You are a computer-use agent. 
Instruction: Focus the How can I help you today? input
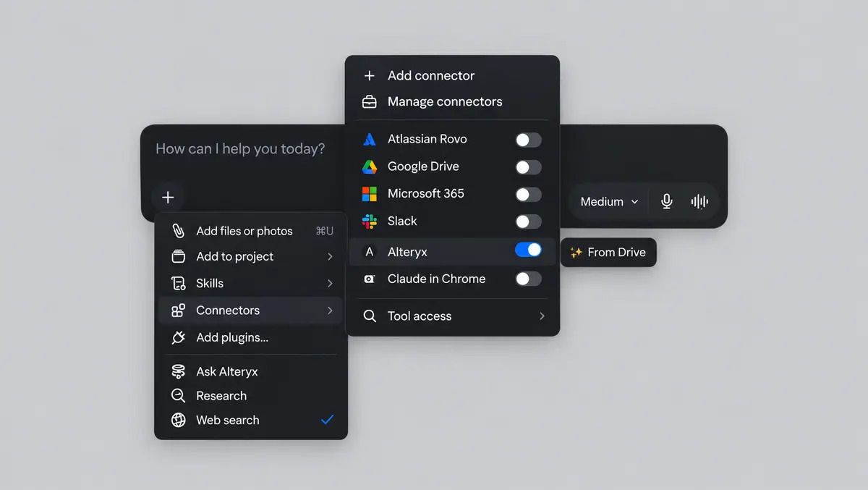pyautogui.click(x=240, y=149)
